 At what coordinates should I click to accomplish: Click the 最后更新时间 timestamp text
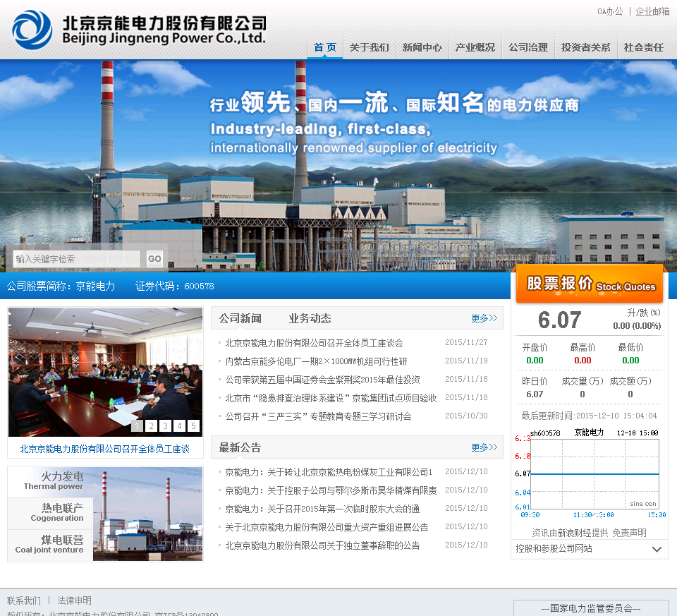(589, 416)
